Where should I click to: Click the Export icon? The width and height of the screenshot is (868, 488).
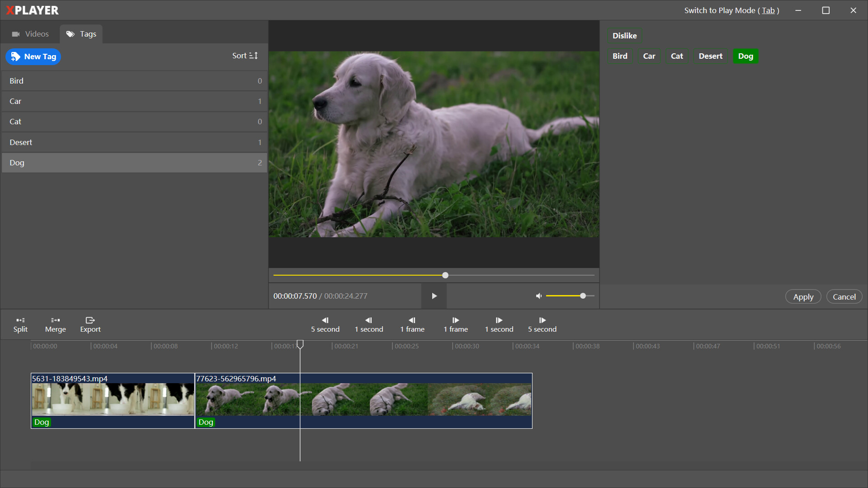pyautogui.click(x=90, y=320)
